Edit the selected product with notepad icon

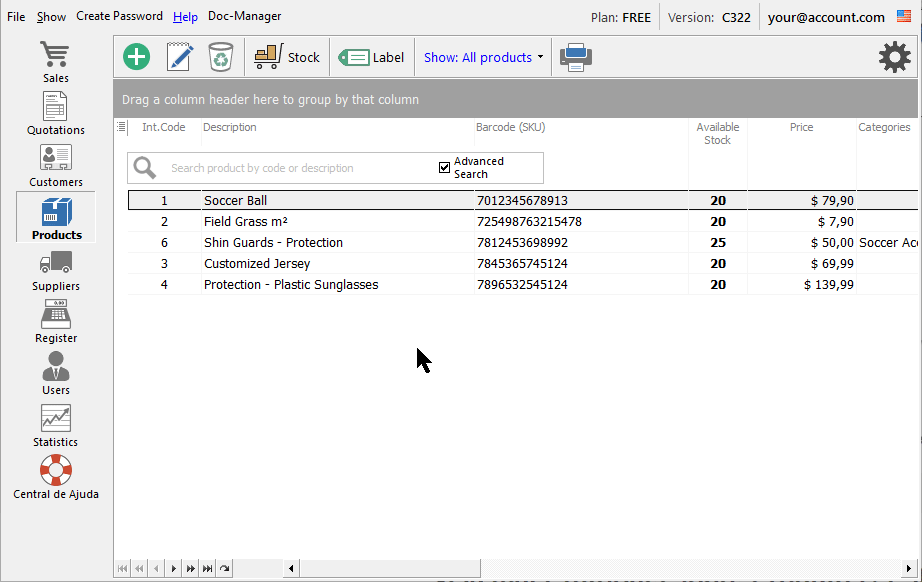180,57
